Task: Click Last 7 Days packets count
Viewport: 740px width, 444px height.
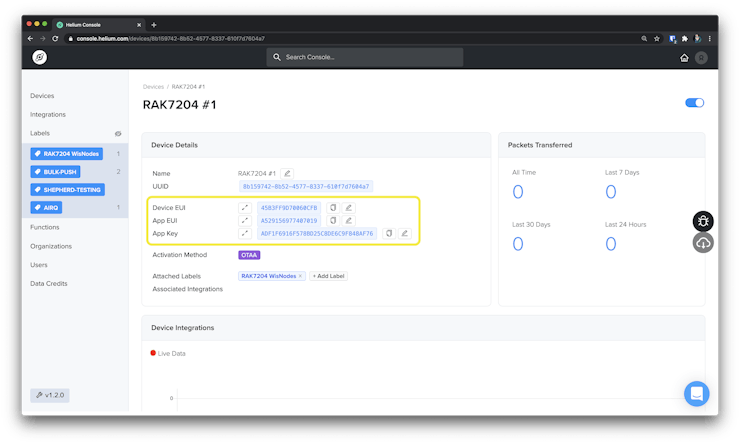Action: tap(611, 192)
